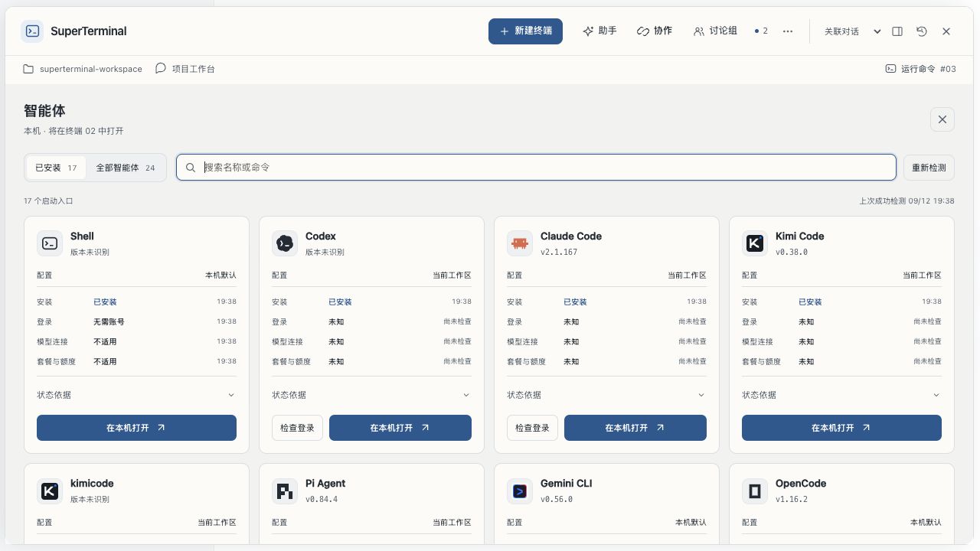Open 项目工作台 link

pyautogui.click(x=185, y=69)
